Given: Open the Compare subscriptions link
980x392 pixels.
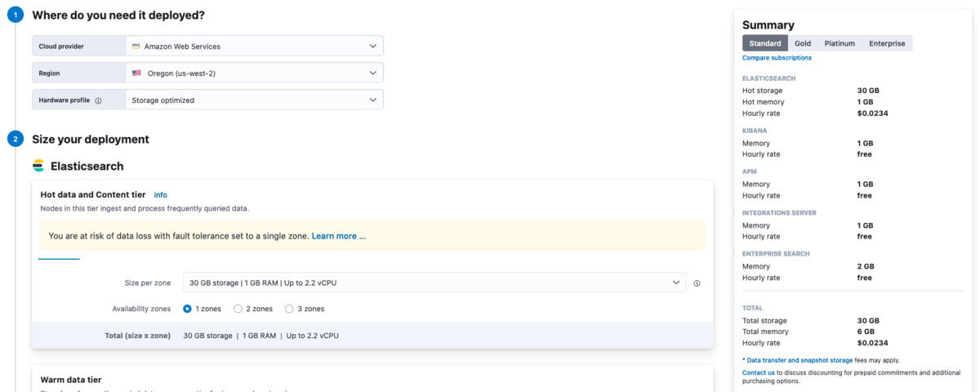Looking at the screenshot, I should click(x=777, y=58).
